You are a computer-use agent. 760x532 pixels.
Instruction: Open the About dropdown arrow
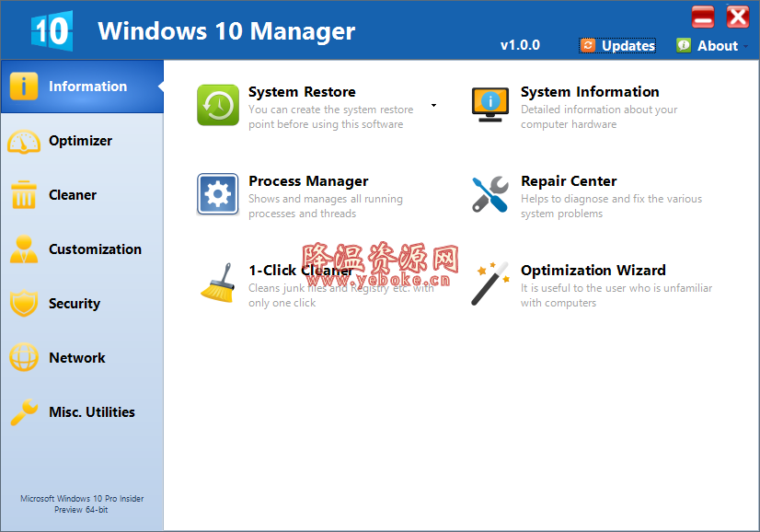point(745,46)
